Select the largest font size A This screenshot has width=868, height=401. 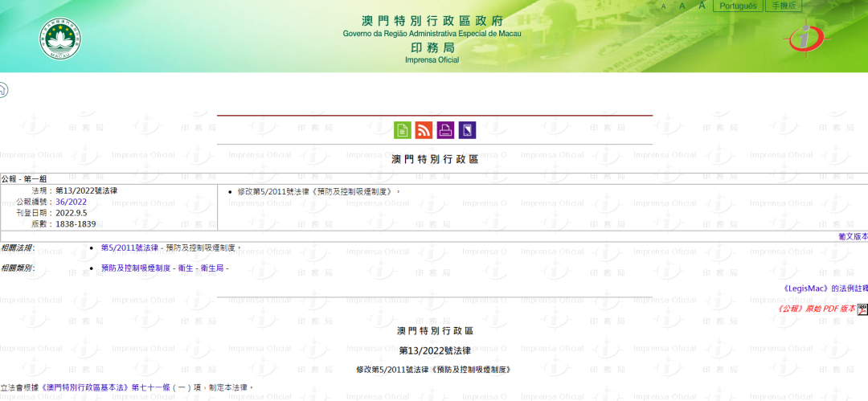tap(702, 6)
